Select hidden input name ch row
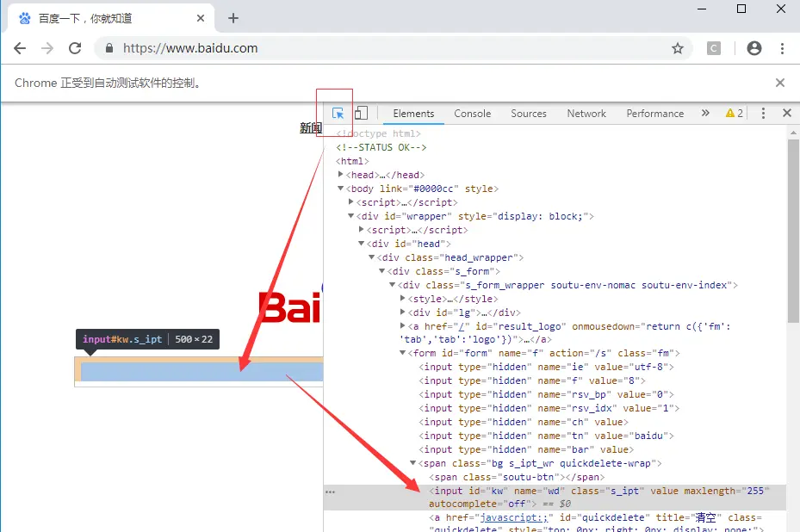Image resolution: width=800 pixels, height=532 pixels. coord(524,423)
